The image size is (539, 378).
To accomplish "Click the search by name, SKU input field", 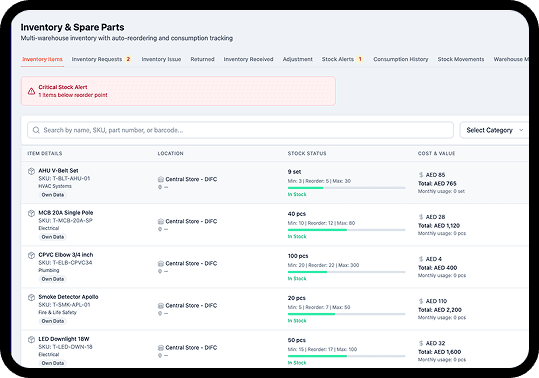I will [241, 130].
